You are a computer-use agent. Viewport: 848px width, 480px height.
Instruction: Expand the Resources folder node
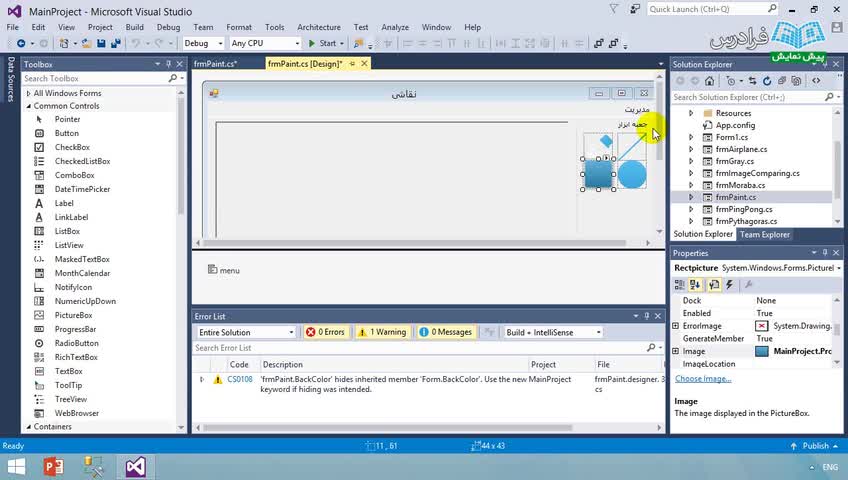coord(691,113)
